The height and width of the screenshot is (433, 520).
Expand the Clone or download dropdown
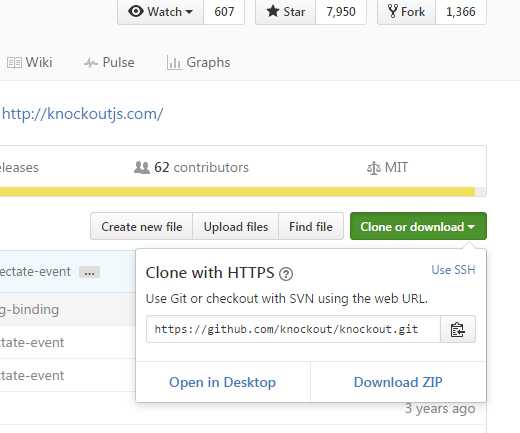click(418, 226)
